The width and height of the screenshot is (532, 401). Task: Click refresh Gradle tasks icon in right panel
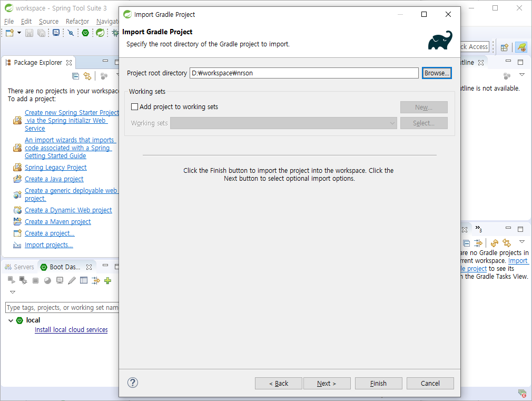pos(495,243)
